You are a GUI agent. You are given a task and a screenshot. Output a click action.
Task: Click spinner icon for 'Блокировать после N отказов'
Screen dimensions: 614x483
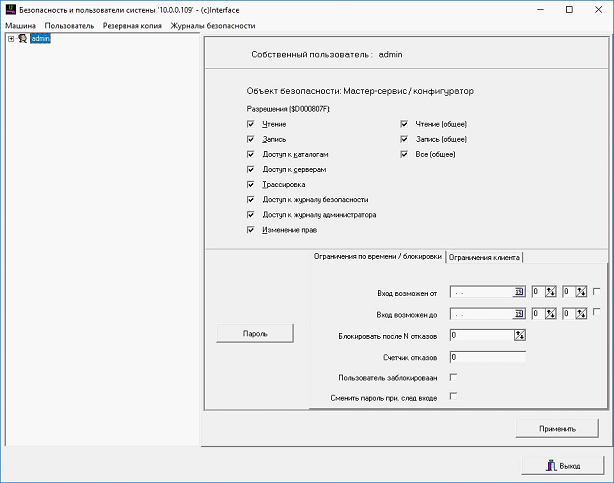click(x=520, y=335)
